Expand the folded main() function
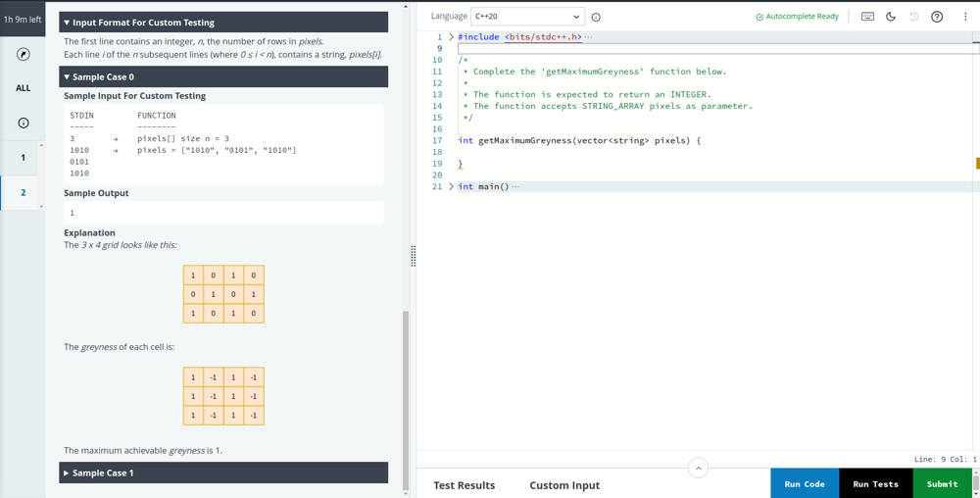Viewport: 980px width, 498px height. point(451,186)
